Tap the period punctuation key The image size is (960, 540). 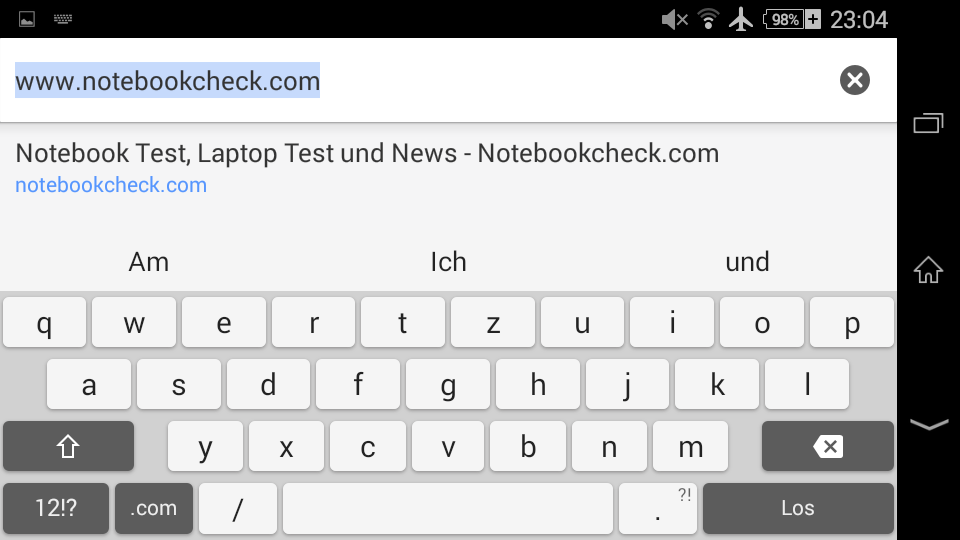click(x=658, y=508)
